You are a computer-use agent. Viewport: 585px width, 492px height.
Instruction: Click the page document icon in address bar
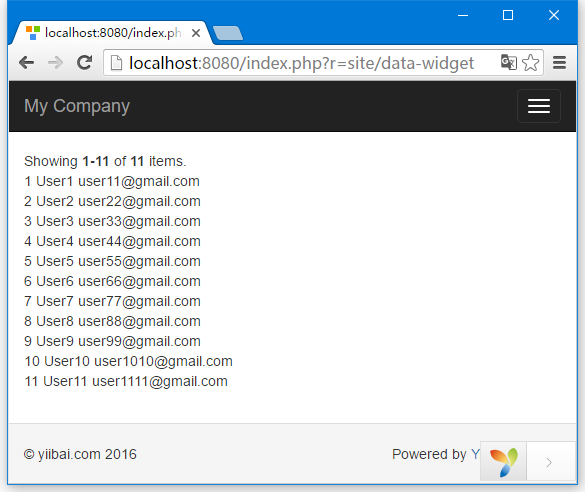[116, 62]
